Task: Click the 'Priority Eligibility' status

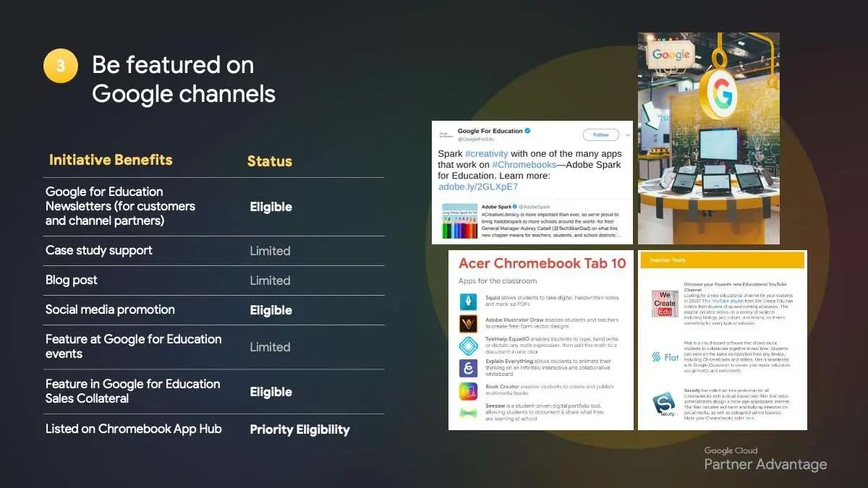Action: tap(300, 429)
